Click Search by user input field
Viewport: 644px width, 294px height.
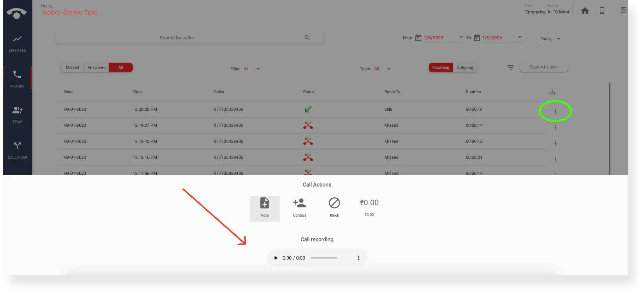543,67
